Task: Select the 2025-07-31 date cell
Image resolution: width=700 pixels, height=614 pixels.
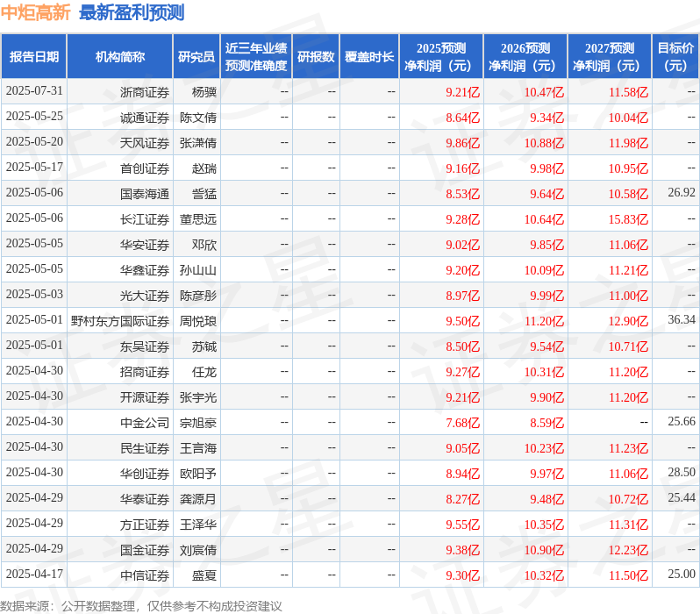Action: tap(34, 91)
